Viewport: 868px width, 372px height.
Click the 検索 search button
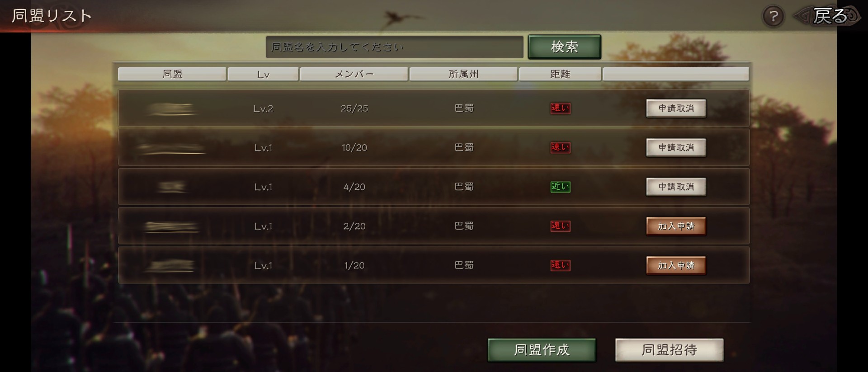[564, 47]
